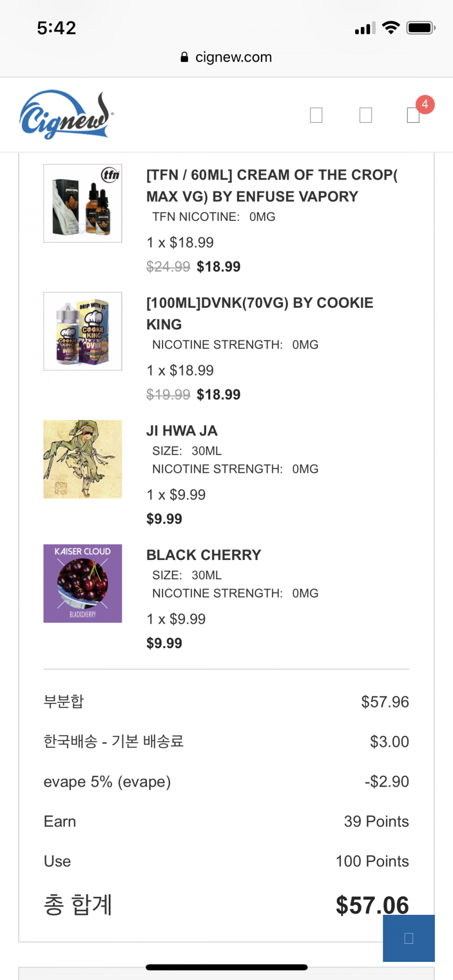Open the BLACK CHERRY product name link
This screenshot has width=453, height=980.
tap(203, 555)
